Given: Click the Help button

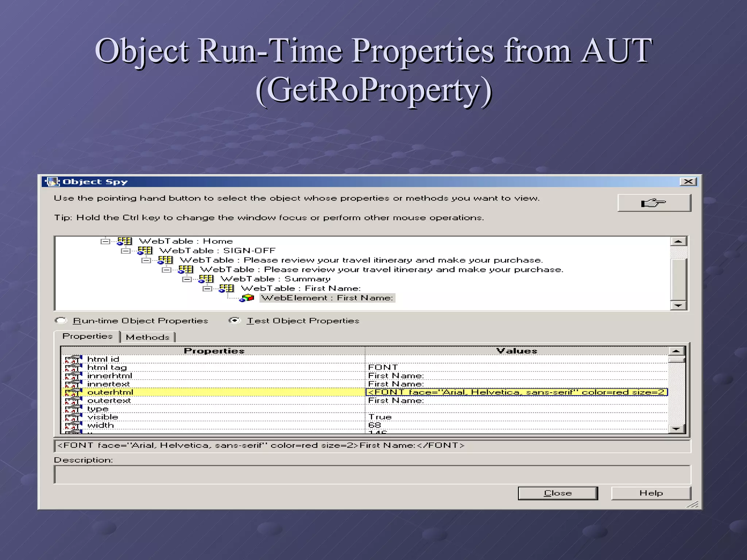Looking at the screenshot, I should 651,493.
